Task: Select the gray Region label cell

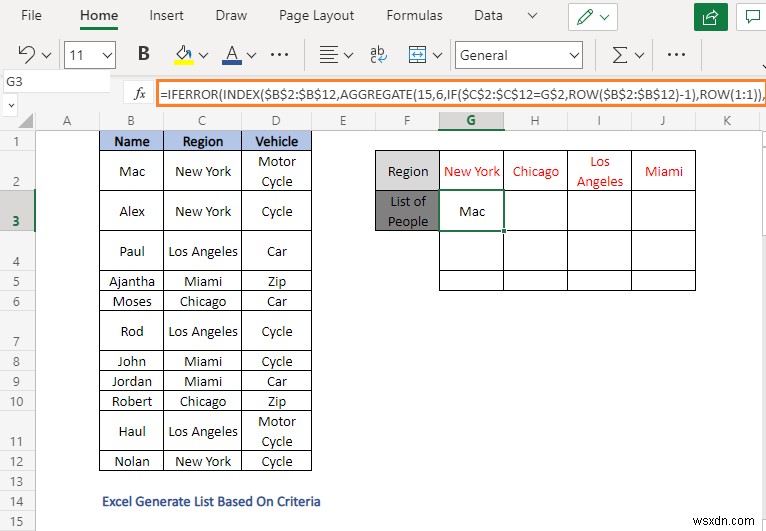Action: (407, 171)
